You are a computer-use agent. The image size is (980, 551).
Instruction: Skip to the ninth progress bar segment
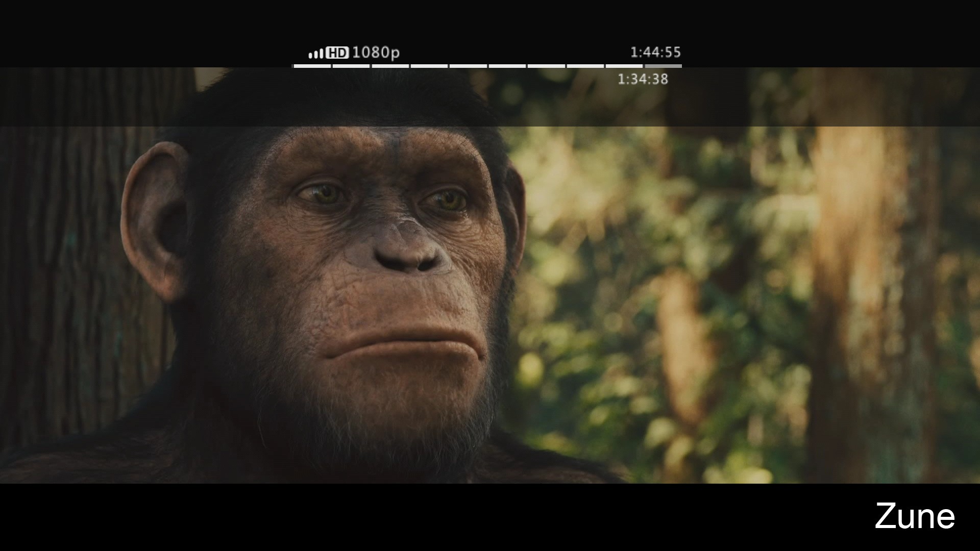point(624,66)
